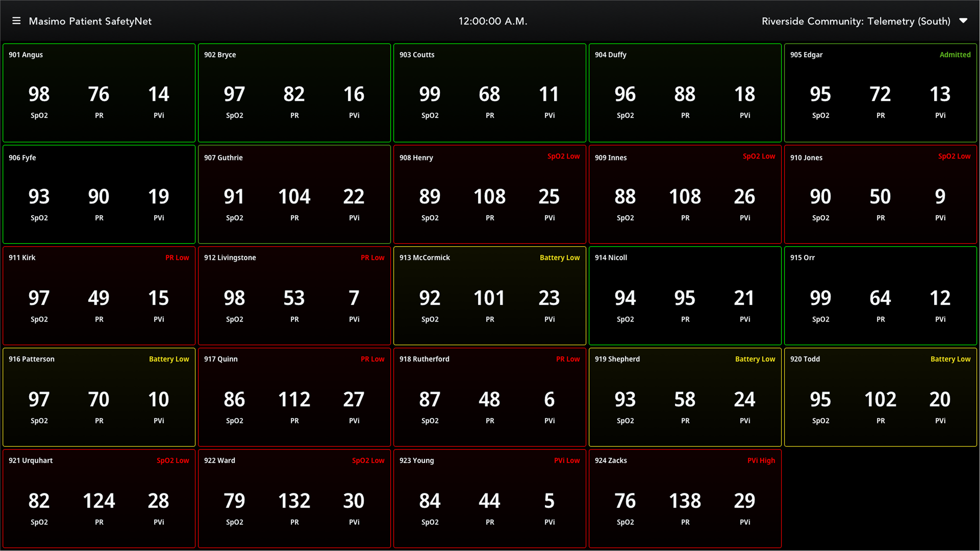Select the 905 Edgar Admitted status label
980x551 pixels.
[x=954, y=55]
